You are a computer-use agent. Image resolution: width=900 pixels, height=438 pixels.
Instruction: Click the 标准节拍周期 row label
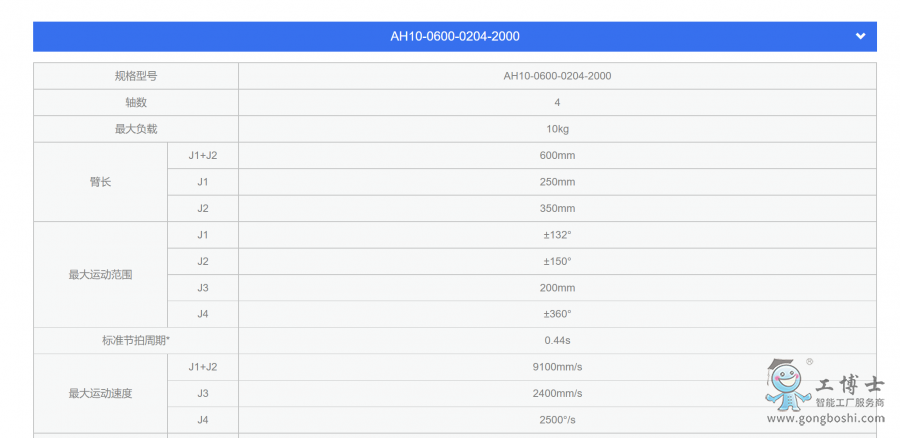[x=135, y=341]
